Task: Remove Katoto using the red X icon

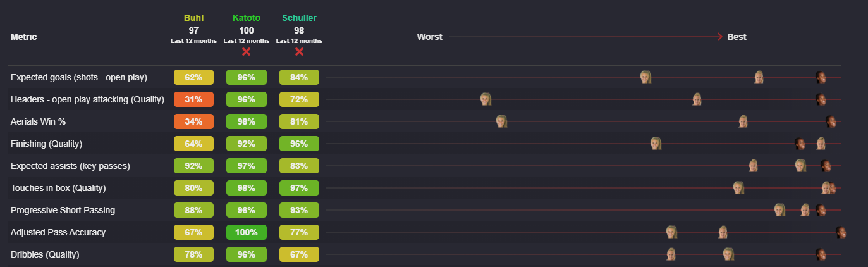Action: 246,51
